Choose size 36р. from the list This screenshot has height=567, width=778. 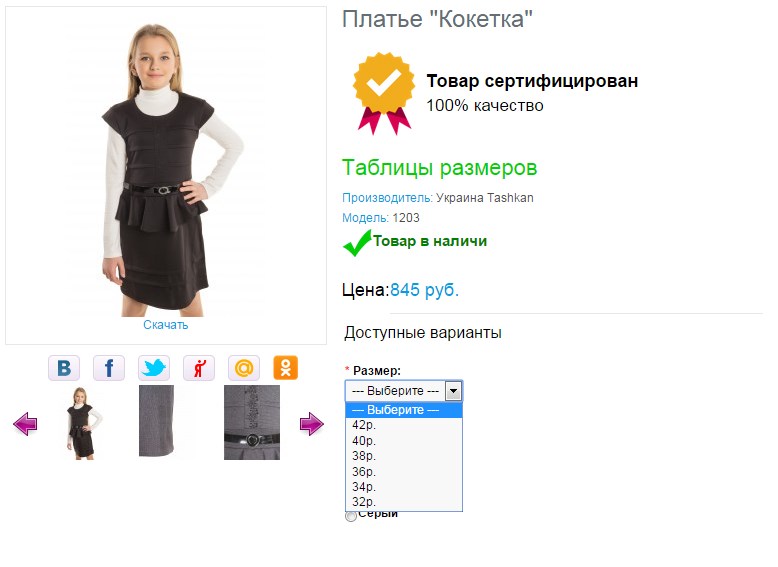[x=364, y=471]
